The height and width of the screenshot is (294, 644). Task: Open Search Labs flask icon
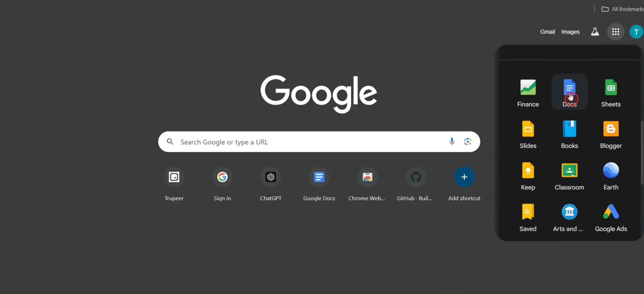point(595,32)
